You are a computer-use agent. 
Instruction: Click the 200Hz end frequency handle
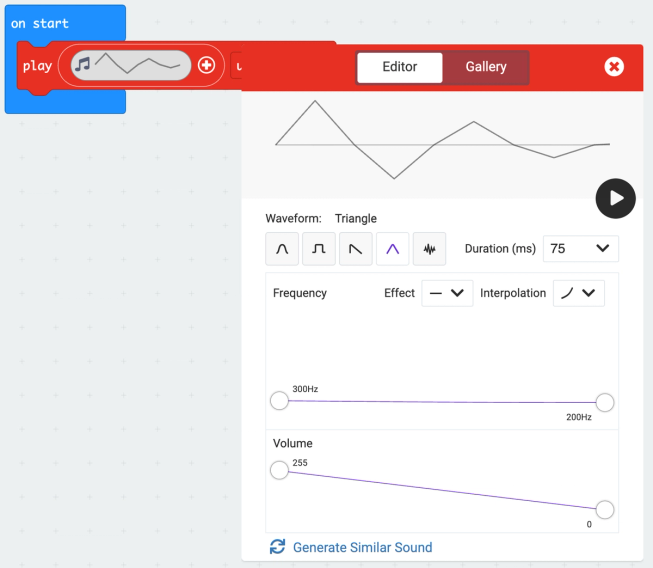(x=605, y=402)
